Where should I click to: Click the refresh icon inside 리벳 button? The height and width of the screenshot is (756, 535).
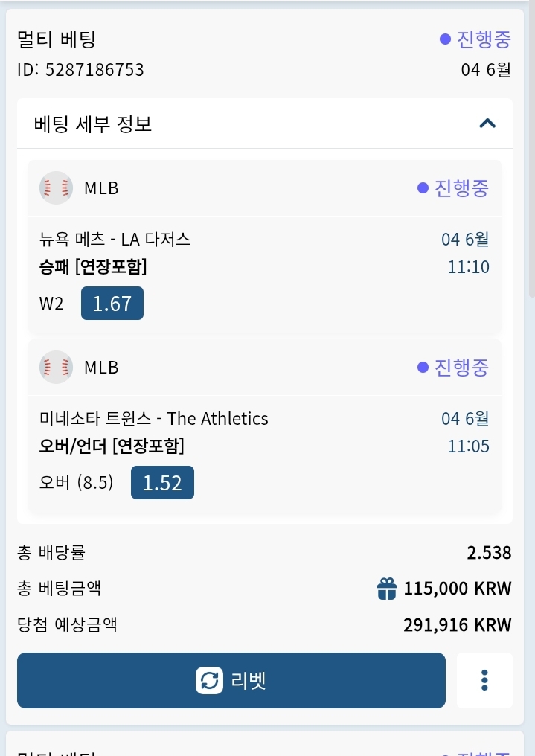(x=209, y=680)
